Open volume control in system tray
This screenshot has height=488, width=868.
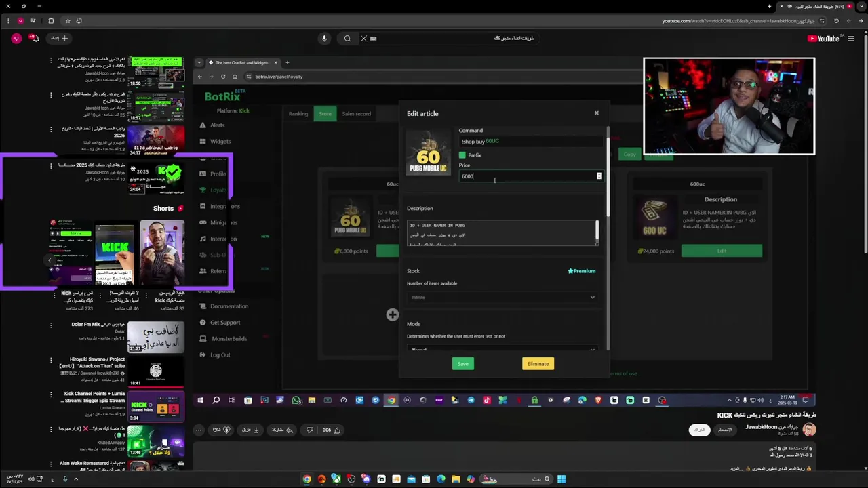click(x=32, y=479)
